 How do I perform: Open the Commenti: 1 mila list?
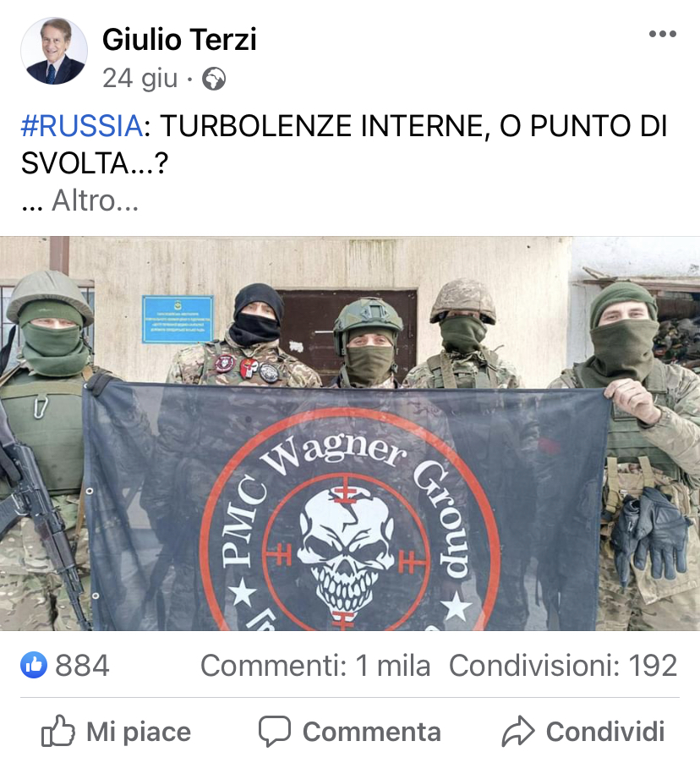click(315, 665)
